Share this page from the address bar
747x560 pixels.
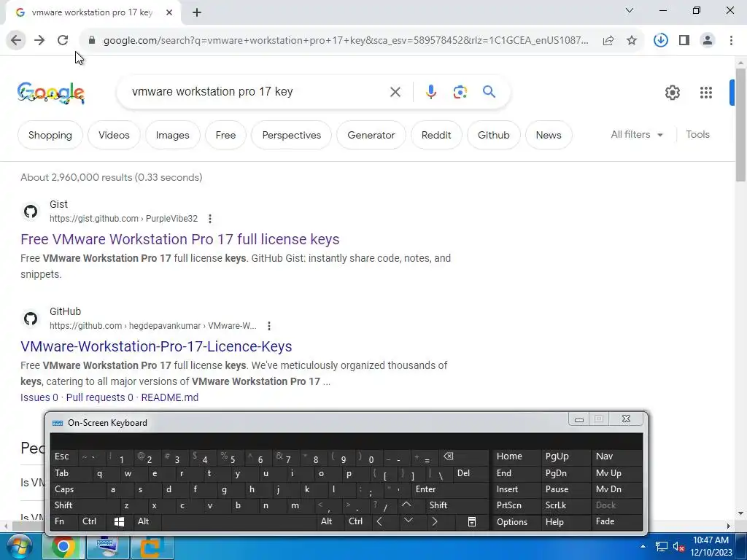click(x=608, y=41)
